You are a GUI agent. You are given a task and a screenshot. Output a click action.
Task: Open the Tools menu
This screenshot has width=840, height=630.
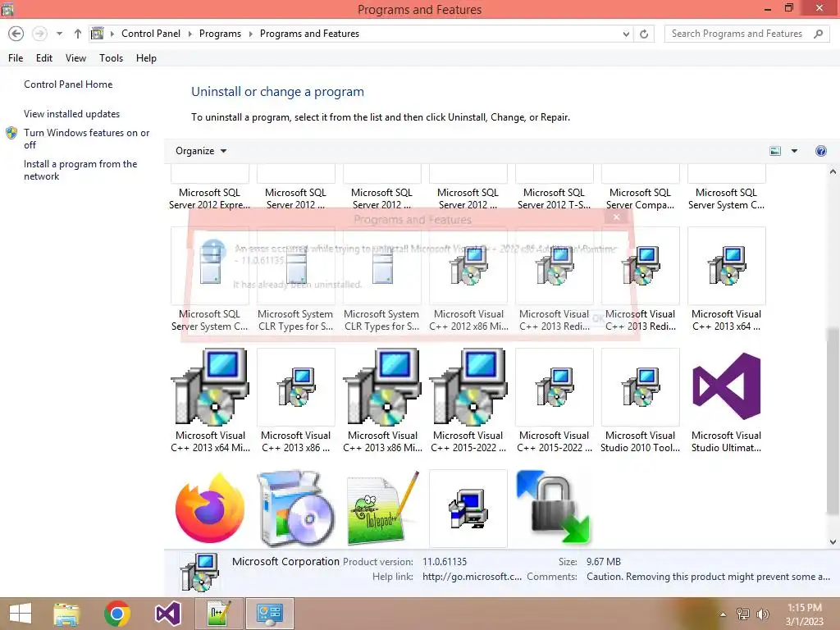point(111,58)
